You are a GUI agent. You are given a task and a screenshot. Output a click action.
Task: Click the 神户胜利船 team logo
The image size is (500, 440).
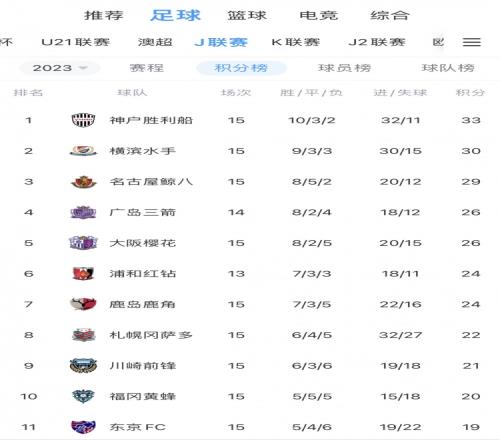pyautogui.click(x=83, y=120)
